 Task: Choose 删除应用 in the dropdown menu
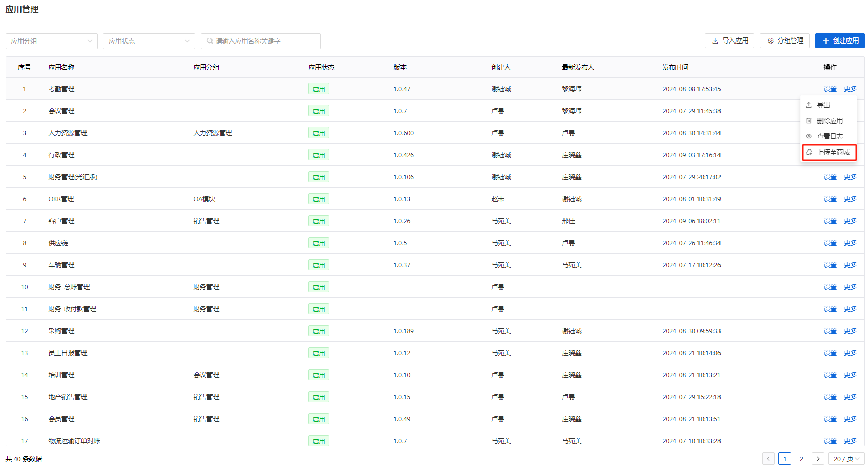[x=829, y=121]
